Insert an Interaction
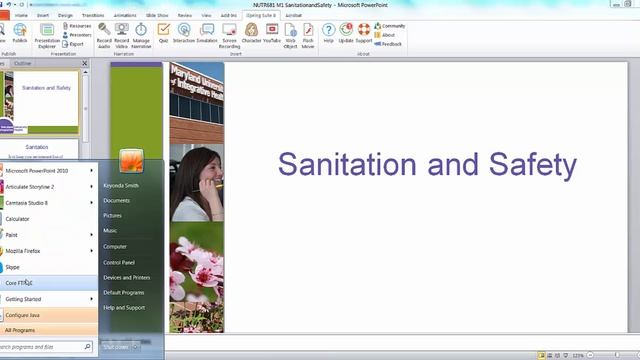This screenshot has height=360, width=640. coord(184,33)
